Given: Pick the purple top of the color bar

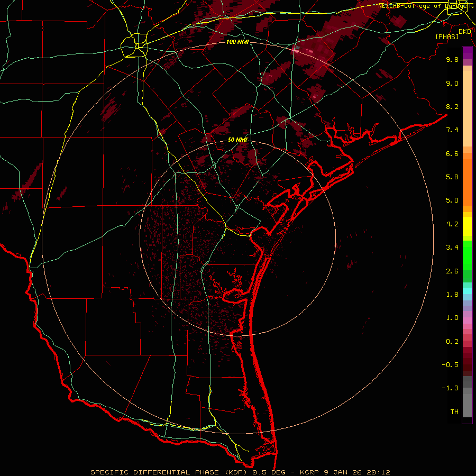Looking at the screenshot, I should click(467, 53).
